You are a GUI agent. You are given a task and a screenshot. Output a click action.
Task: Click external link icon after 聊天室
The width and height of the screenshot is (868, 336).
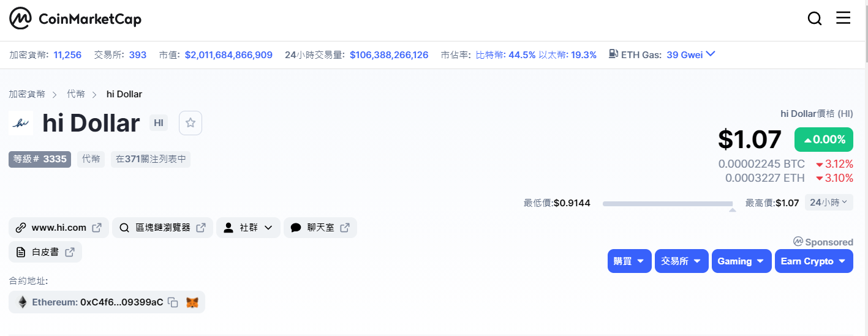click(345, 228)
